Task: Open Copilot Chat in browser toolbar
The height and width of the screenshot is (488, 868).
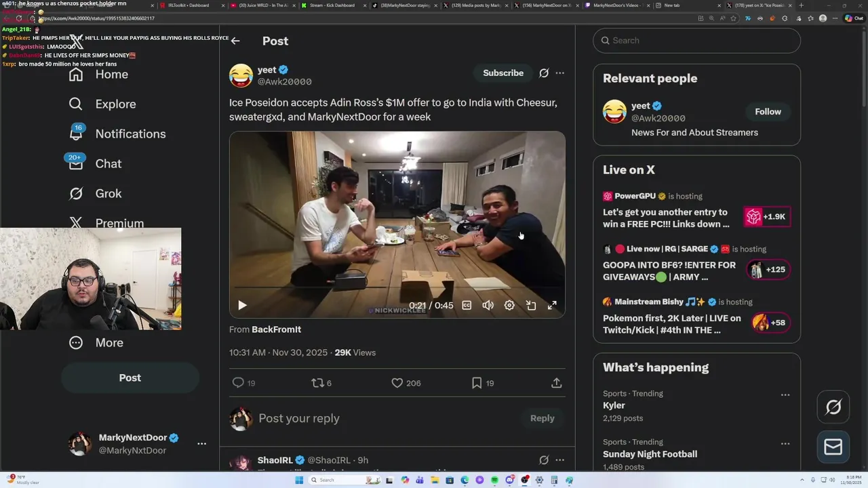Action: (853, 18)
